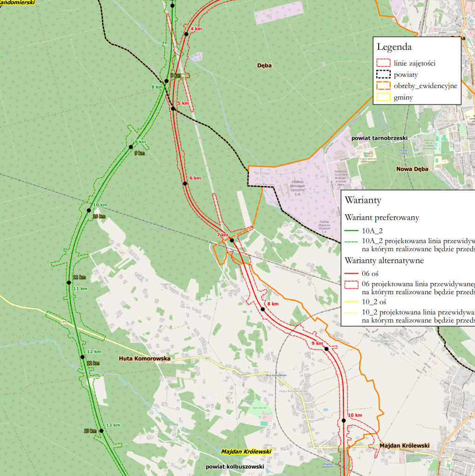The image size is (475, 476).
Task: Click the Majdan Królewski yellow highlighted label
Action: 246,451
